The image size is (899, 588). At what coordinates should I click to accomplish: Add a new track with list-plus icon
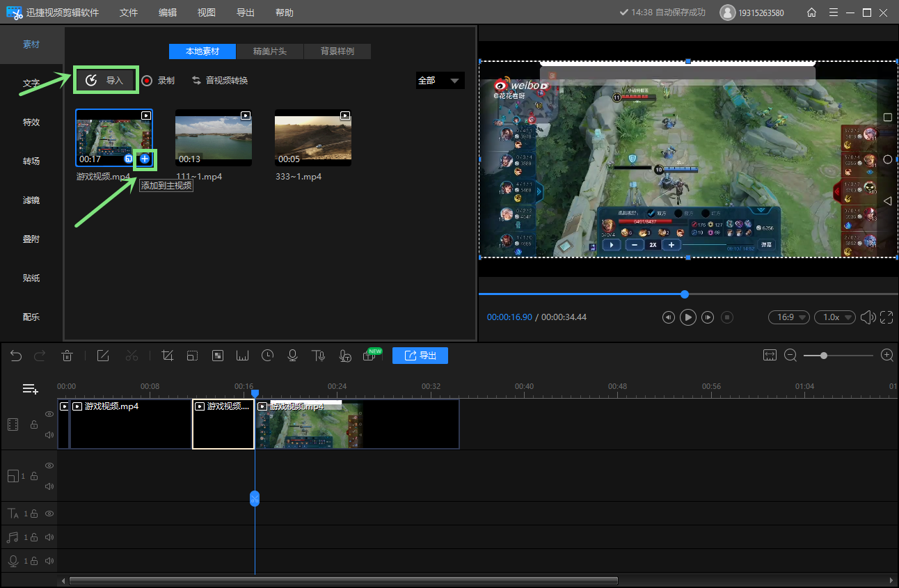30,389
